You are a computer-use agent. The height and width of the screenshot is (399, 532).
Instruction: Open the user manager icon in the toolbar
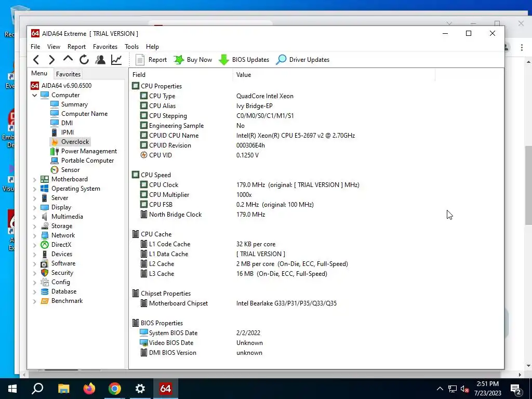pos(100,60)
